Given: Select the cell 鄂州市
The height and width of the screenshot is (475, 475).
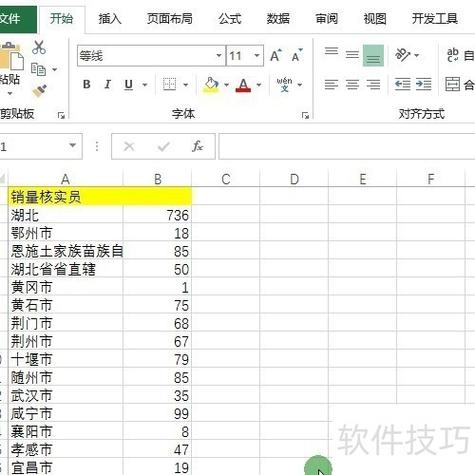Looking at the screenshot, I should pyautogui.click(x=65, y=233).
